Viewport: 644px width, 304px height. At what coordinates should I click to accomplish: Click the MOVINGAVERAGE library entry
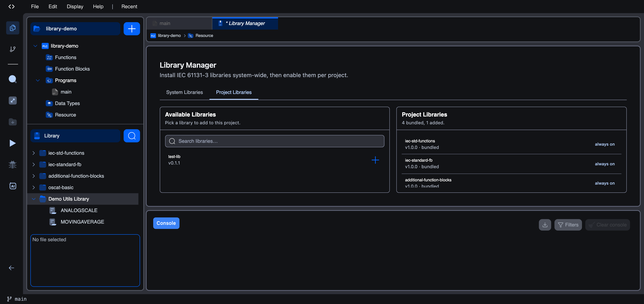tap(82, 222)
